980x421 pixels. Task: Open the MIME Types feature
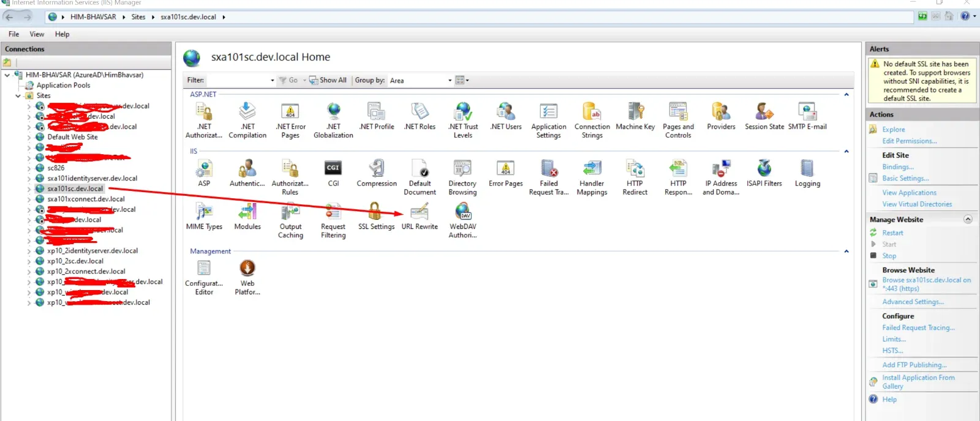coord(204,216)
